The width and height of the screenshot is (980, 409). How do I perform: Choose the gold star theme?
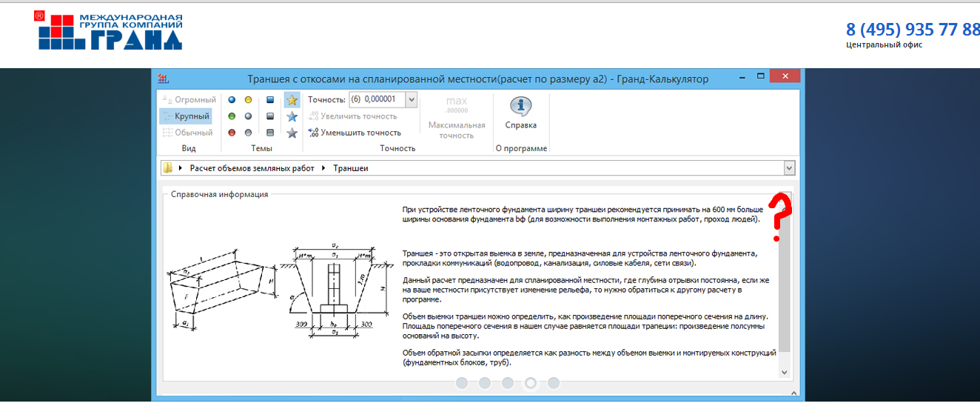click(292, 100)
